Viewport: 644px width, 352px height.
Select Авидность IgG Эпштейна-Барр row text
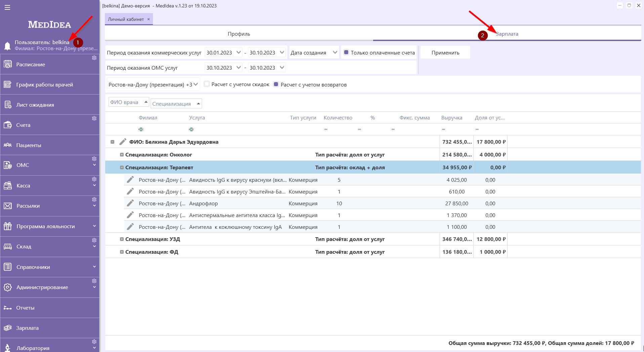237,191
